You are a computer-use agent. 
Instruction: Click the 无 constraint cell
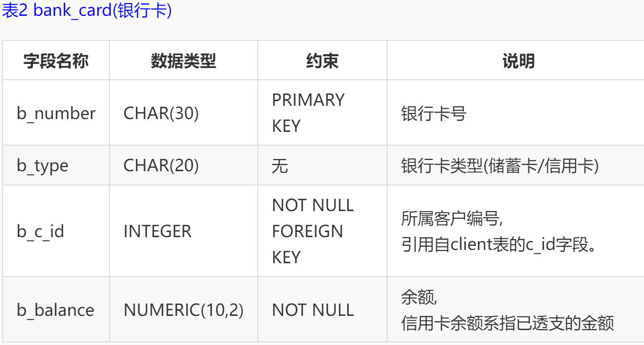click(280, 166)
